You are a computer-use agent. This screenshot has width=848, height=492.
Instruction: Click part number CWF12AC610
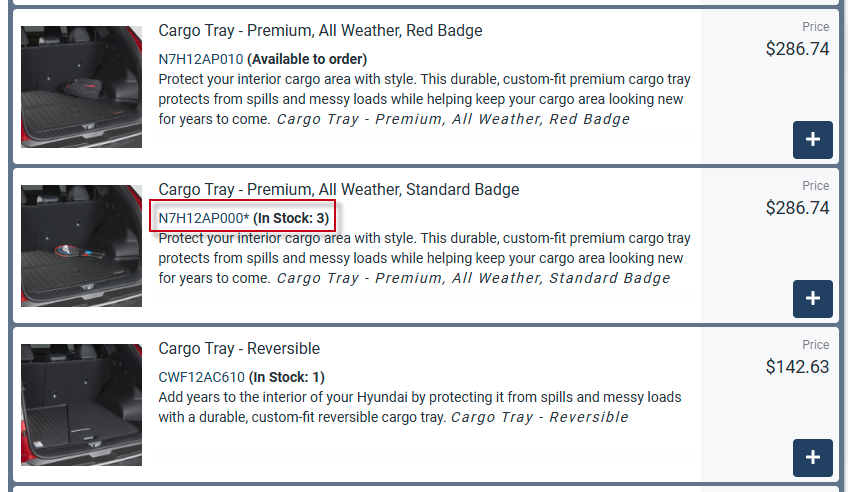[x=201, y=377]
